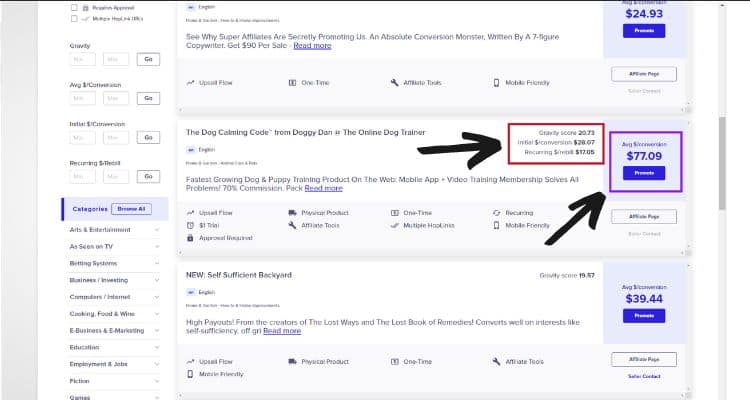Screen dimensions: 750x400
Task: Expand Cooking, Food & Wine category chevron
Action: coord(157,314)
